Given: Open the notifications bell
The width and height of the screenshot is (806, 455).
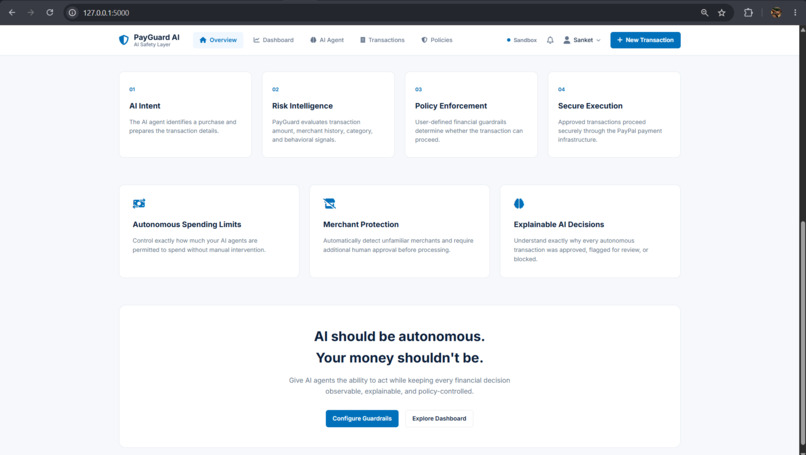Looking at the screenshot, I should click(550, 40).
